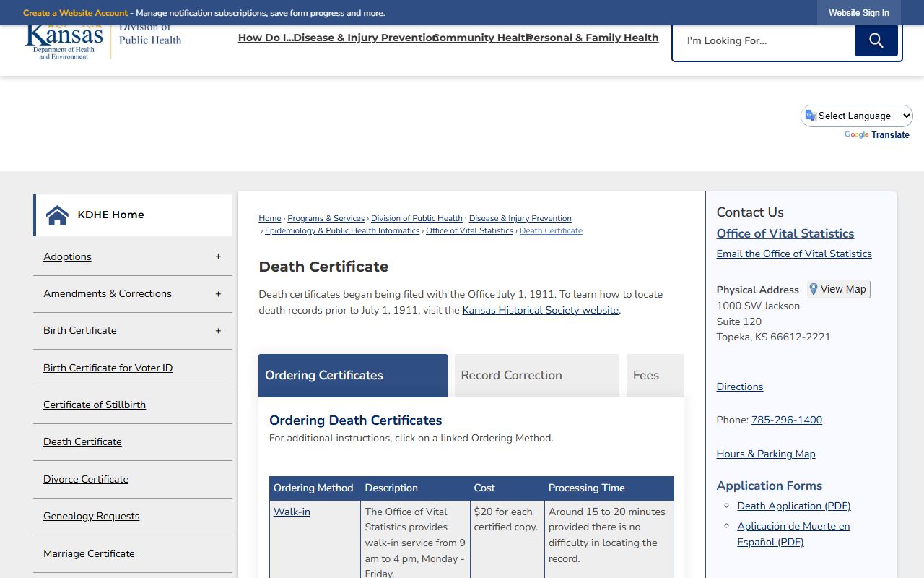Click the Death Certificate breadcrumb

551,230
